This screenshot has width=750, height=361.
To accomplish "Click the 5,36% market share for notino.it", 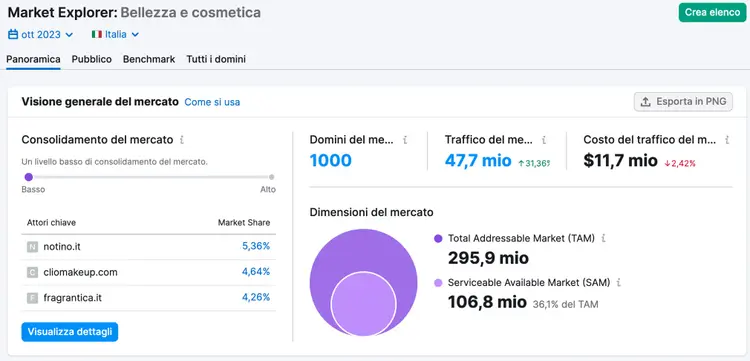I will pyautogui.click(x=256, y=246).
